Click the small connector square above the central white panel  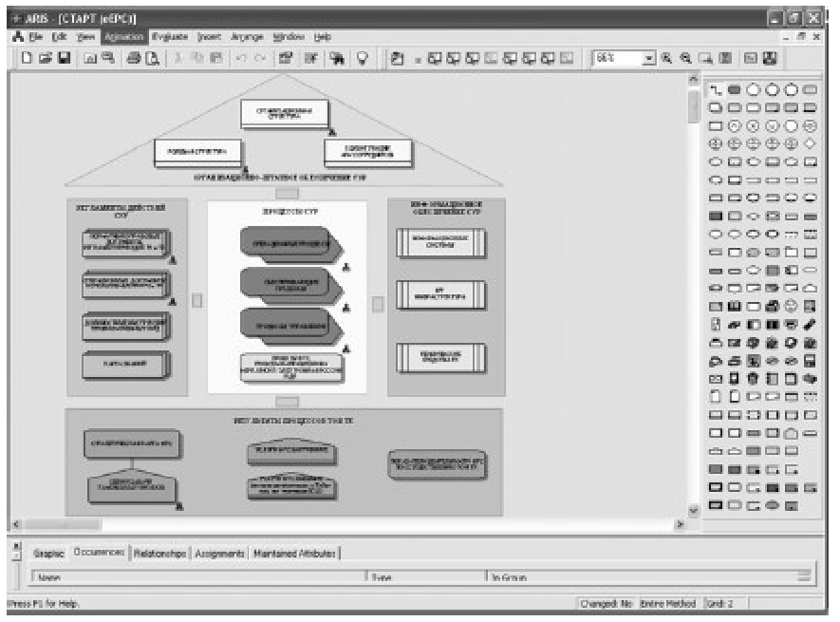click(x=288, y=193)
